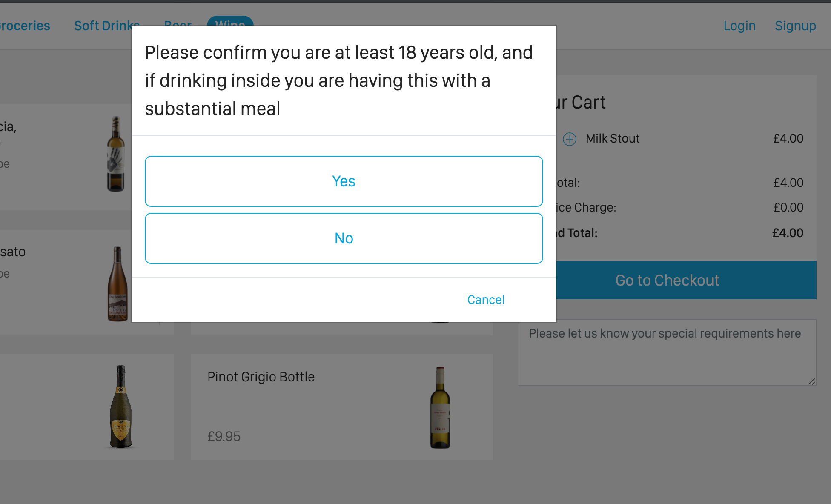
Task: Open the Beer category tab
Action: coord(178,23)
